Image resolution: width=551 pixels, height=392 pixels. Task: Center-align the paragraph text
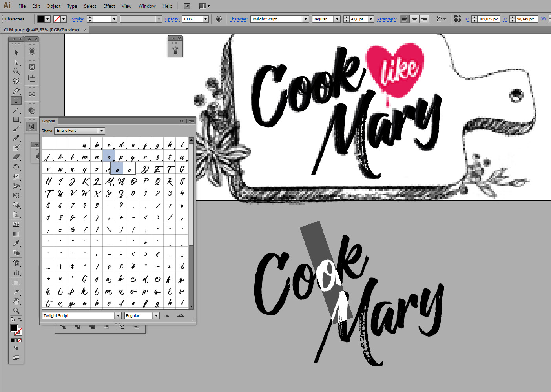point(414,19)
